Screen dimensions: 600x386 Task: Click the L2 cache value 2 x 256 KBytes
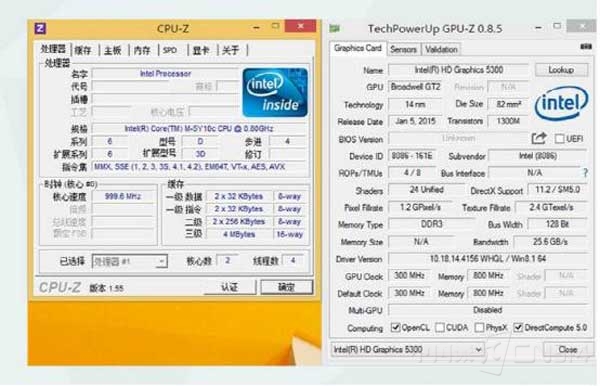click(x=239, y=222)
